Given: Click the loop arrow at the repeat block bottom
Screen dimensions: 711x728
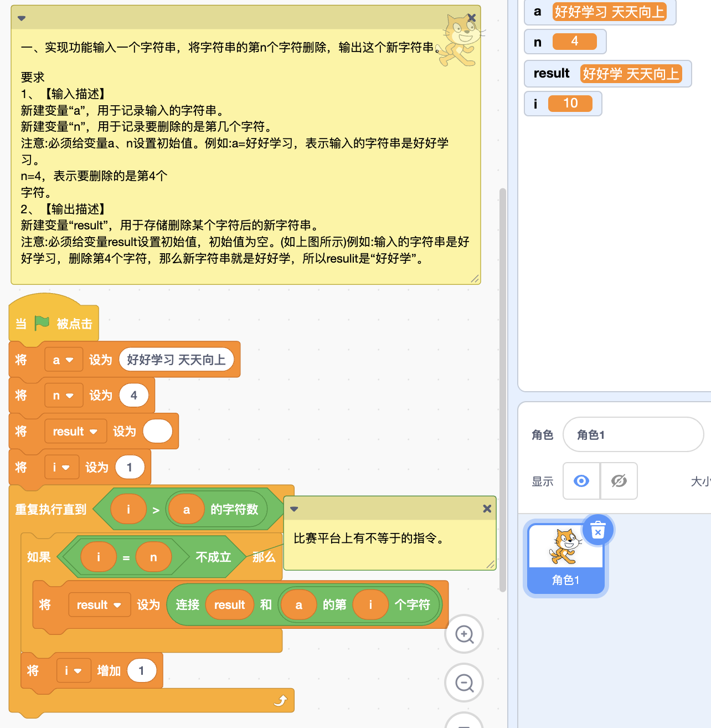Looking at the screenshot, I should coord(281,701).
